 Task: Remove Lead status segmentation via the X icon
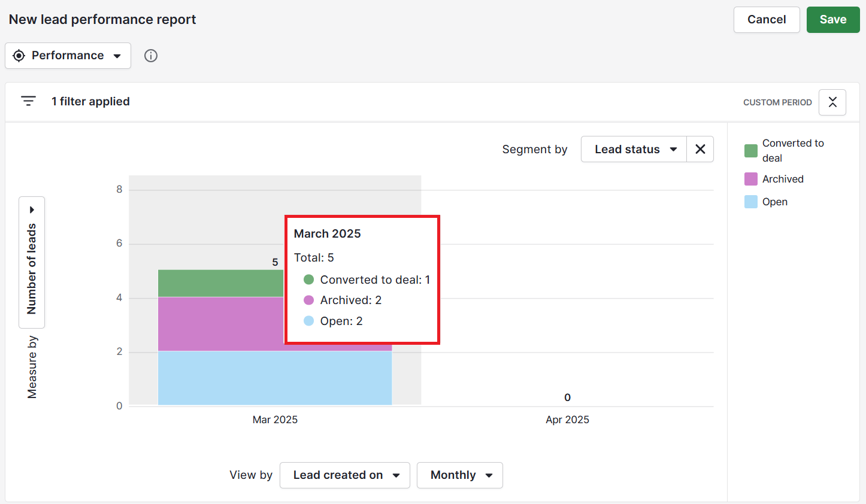pyautogui.click(x=700, y=149)
